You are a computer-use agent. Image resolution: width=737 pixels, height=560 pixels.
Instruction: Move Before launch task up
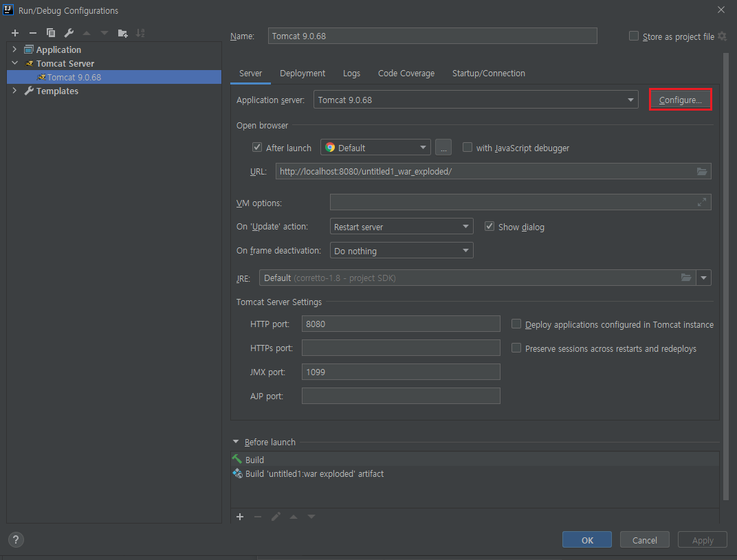point(294,517)
